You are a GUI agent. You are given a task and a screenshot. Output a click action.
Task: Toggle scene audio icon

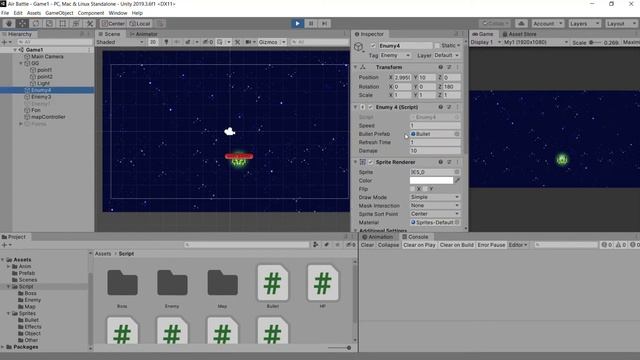coord(177,42)
